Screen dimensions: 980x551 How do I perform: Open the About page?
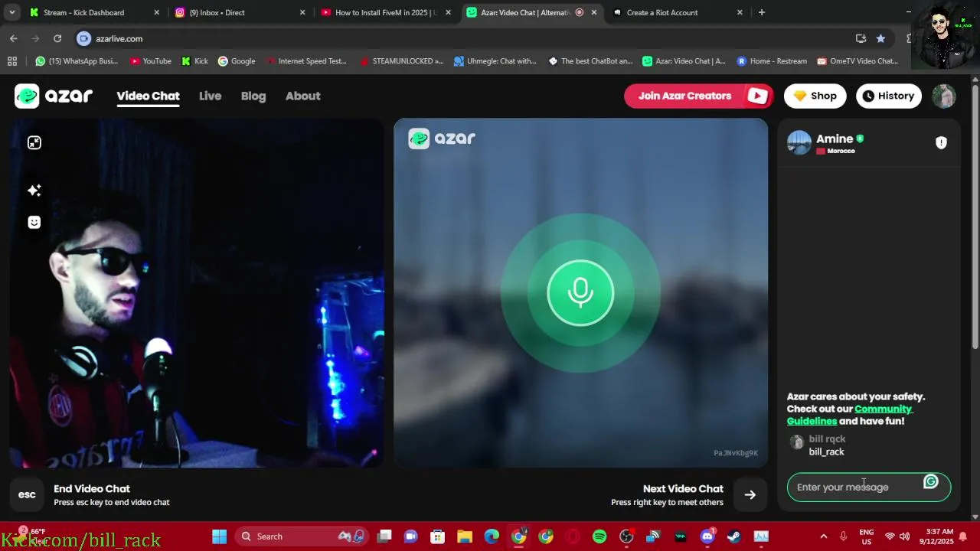pos(303,96)
